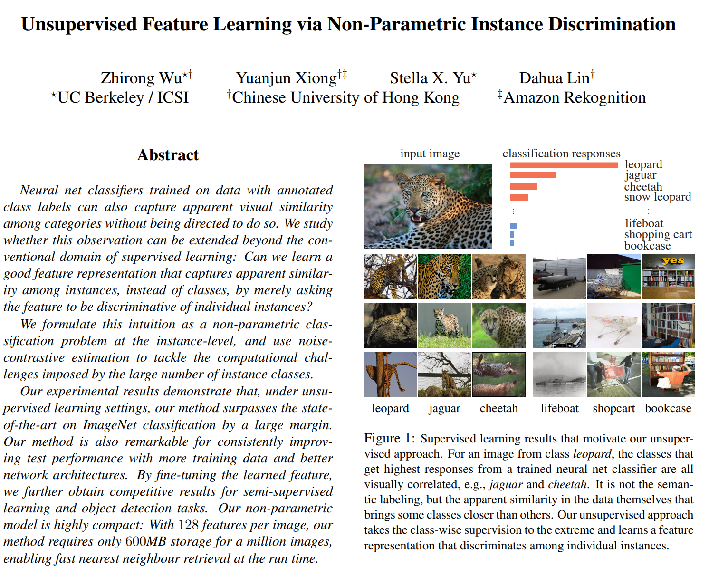This screenshot has height=567, width=728.
Task: Click author name Yuanjun Xiong
Action: coord(286,78)
